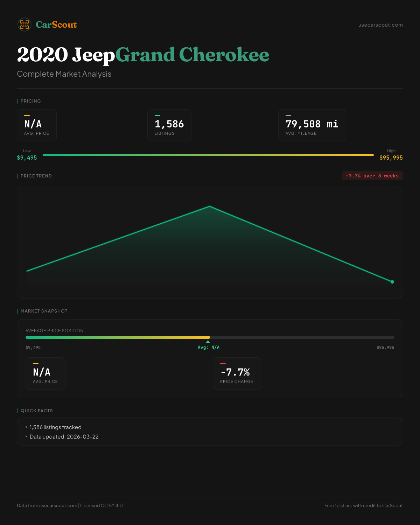The height and width of the screenshot is (525, 420).
Task: Click the average price position bar
Action: (210, 337)
